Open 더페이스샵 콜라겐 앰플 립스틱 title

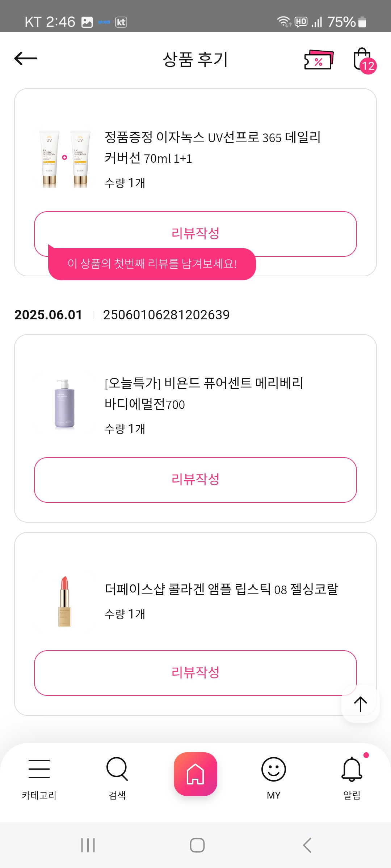221,589
